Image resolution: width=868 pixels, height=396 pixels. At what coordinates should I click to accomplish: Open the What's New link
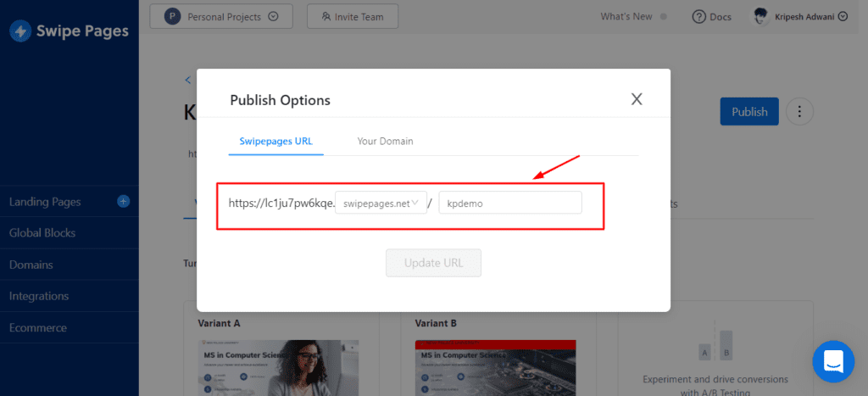(626, 17)
